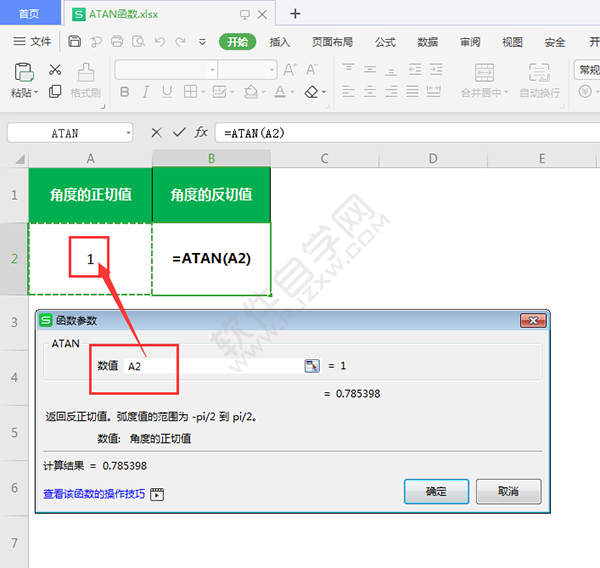Open the number format 常规 dropdown
This screenshot has height=568, width=600.
click(587, 70)
